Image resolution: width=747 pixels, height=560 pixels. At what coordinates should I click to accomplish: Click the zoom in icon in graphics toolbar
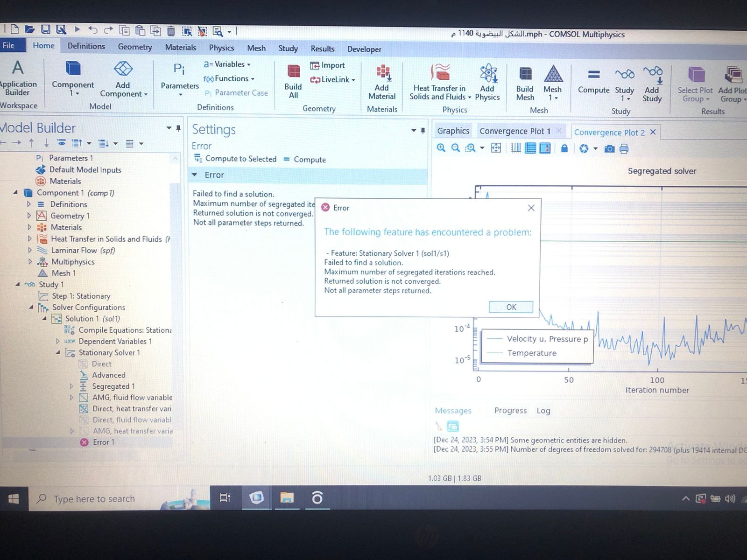tap(441, 148)
